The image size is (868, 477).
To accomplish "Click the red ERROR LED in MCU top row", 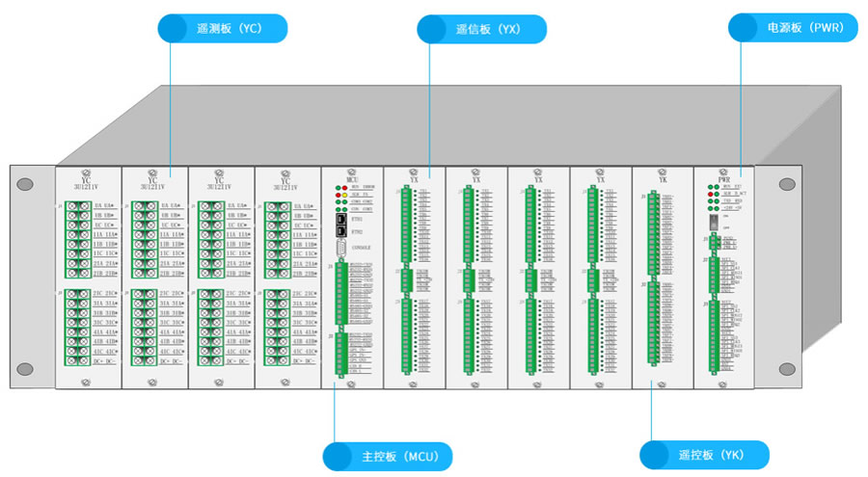I will [x=345, y=188].
